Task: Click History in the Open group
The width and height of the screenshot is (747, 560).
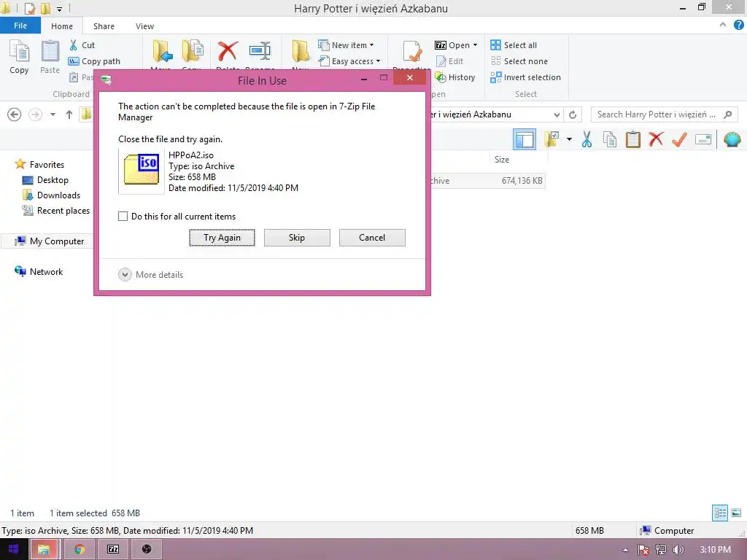Action: (x=455, y=77)
